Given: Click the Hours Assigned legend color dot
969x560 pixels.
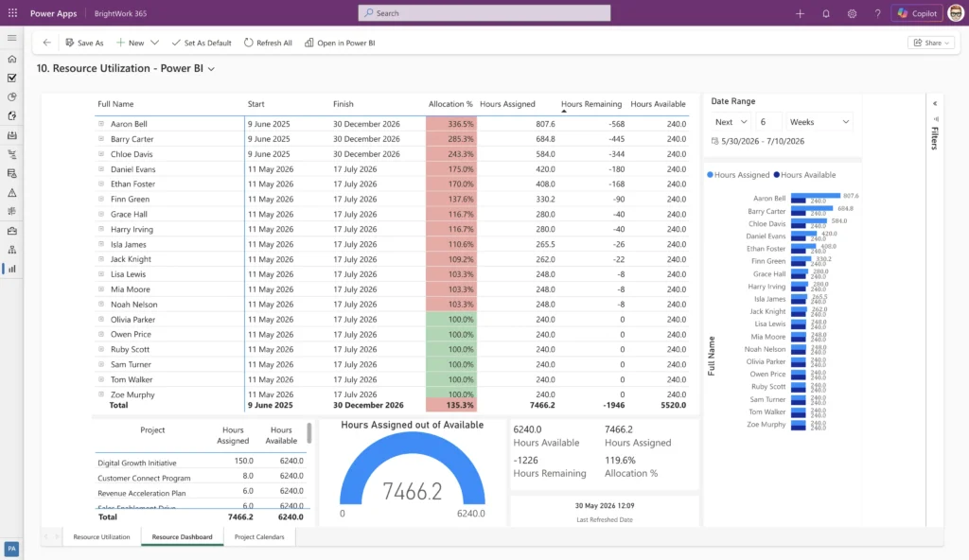Looking at the screenshot, I should [x=710, y=175].
